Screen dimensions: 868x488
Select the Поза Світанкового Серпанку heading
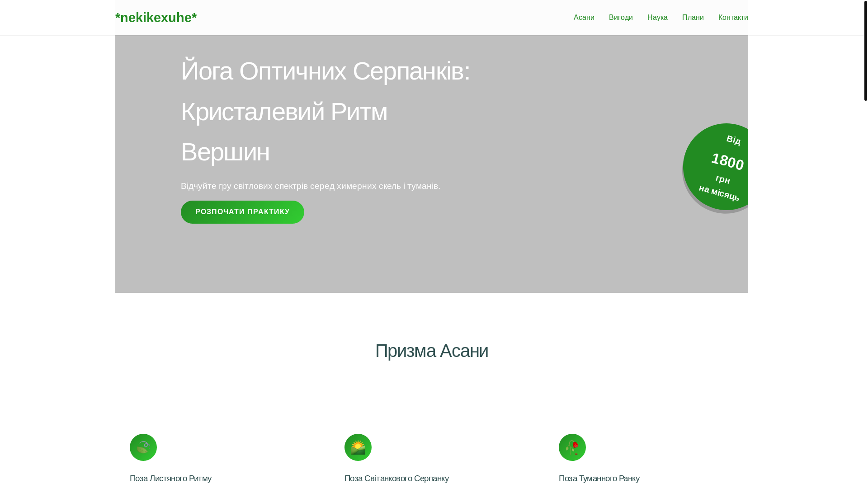pos(396,479)
